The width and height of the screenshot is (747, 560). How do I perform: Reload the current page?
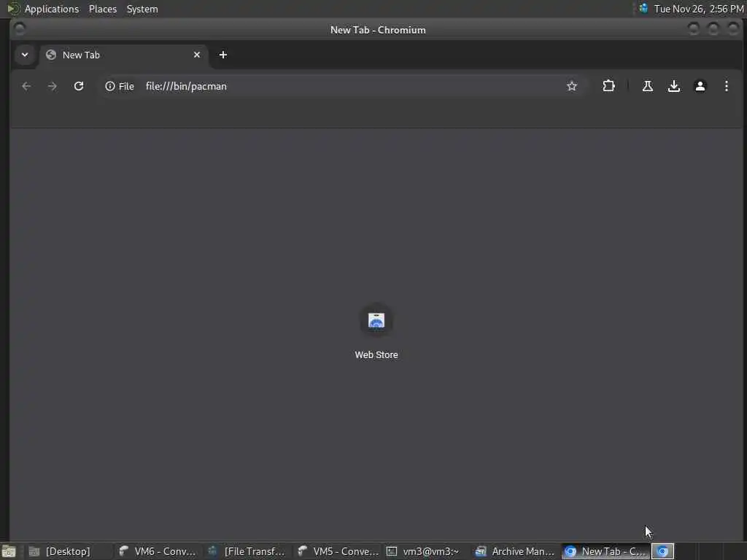(79, 86)
